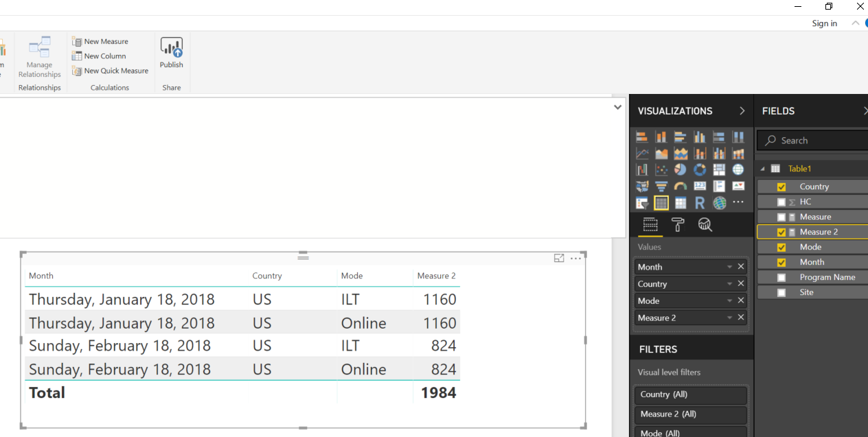Select the KPI visual

[738, 186]
